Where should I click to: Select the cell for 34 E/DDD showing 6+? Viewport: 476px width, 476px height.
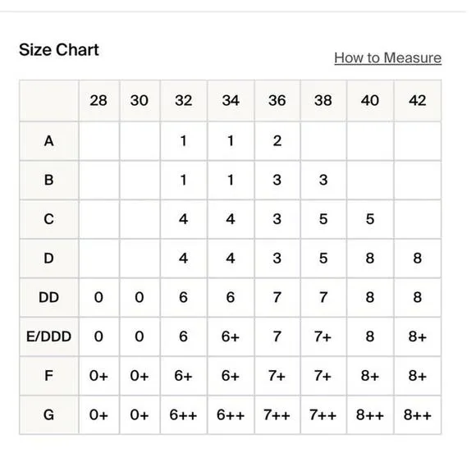231,336
